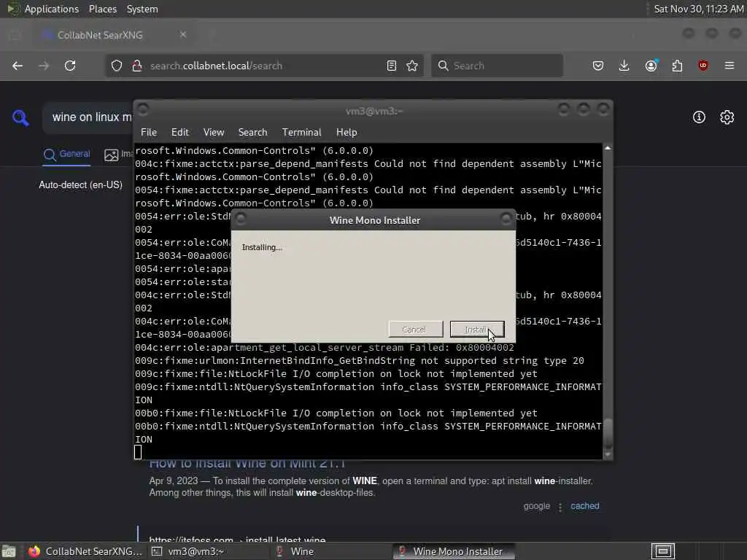
Task: Open the cached link of the result
Action: click(x=584, y=506)
